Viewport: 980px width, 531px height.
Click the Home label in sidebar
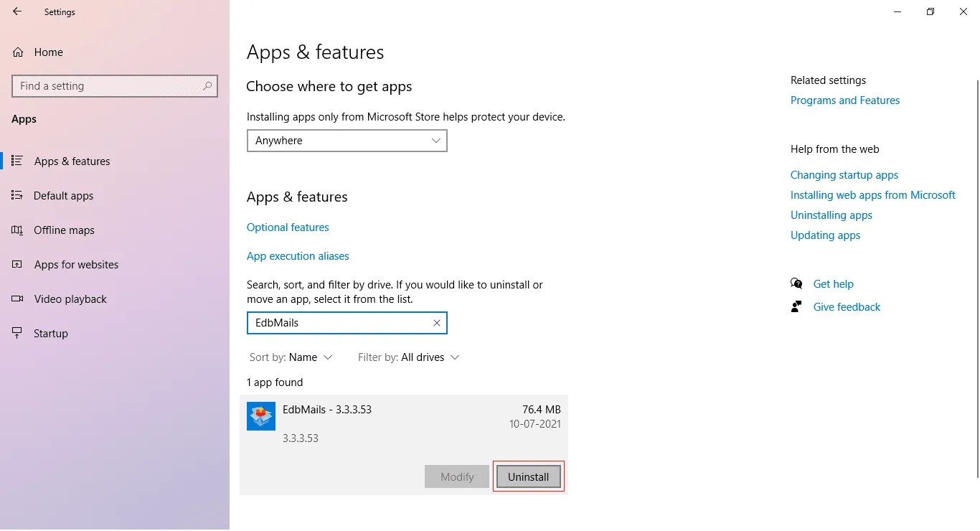[x=49, y=52]
